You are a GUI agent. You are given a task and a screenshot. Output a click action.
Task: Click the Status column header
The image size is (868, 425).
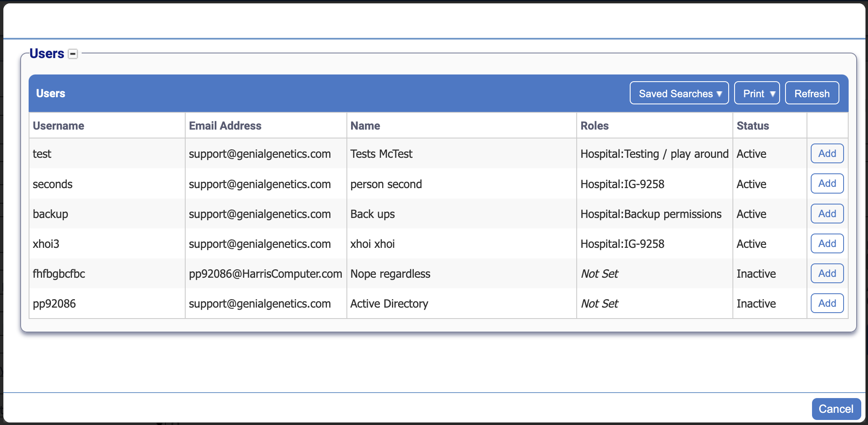(x=752, y=125)
